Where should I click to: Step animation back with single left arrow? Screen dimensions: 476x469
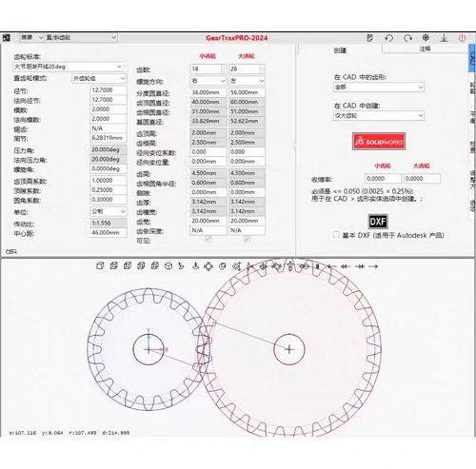click(332, 266)
